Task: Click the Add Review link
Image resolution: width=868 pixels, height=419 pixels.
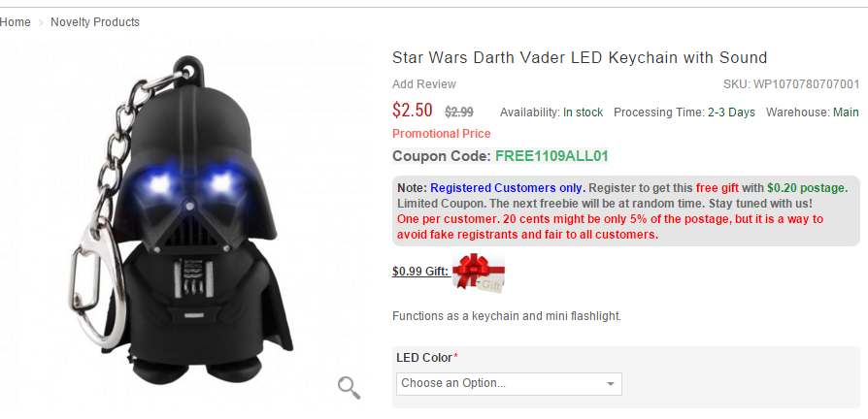Action: (424, 84)
